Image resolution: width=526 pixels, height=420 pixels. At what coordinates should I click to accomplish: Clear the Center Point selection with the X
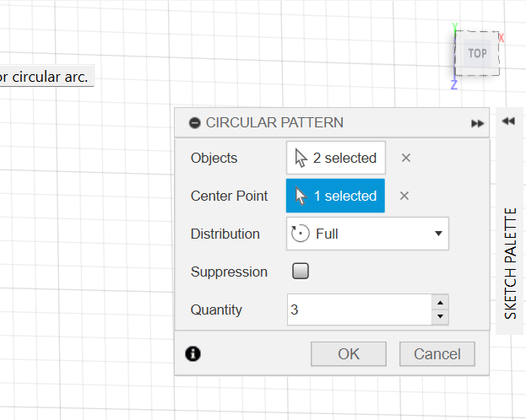pos(404,196)
